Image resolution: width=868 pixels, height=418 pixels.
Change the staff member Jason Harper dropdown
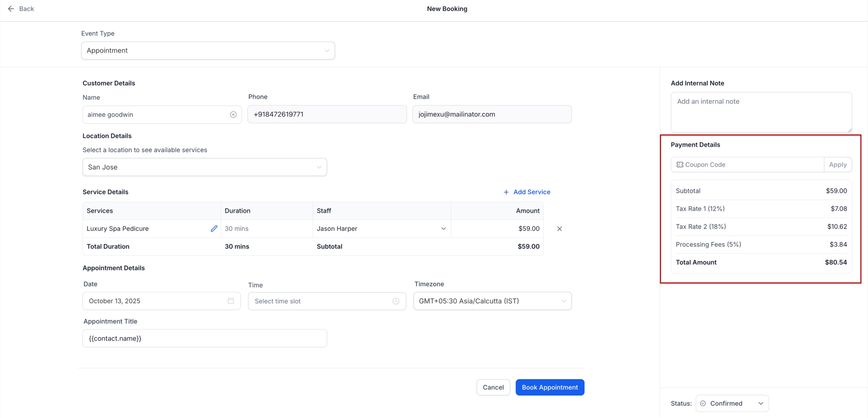pyautogui.click(x=381, y=229)
